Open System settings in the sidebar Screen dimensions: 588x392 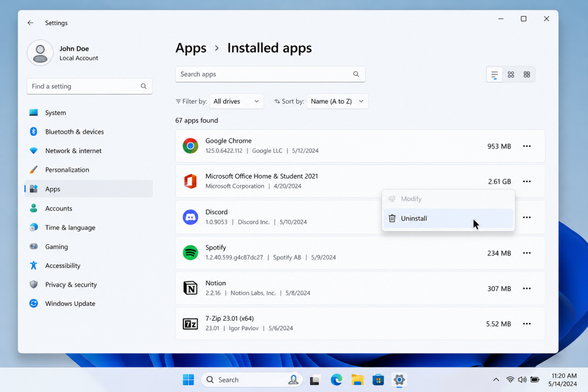[x=89, y=112]
